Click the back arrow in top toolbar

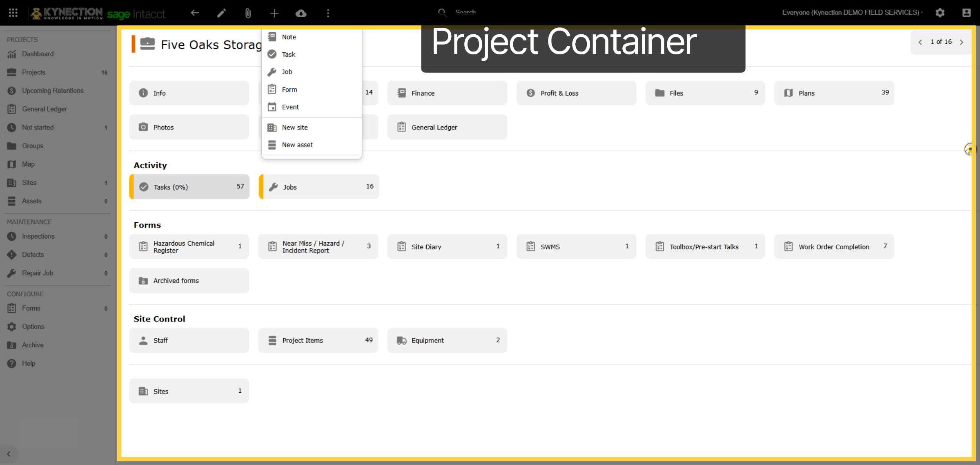tap(195, 13)
